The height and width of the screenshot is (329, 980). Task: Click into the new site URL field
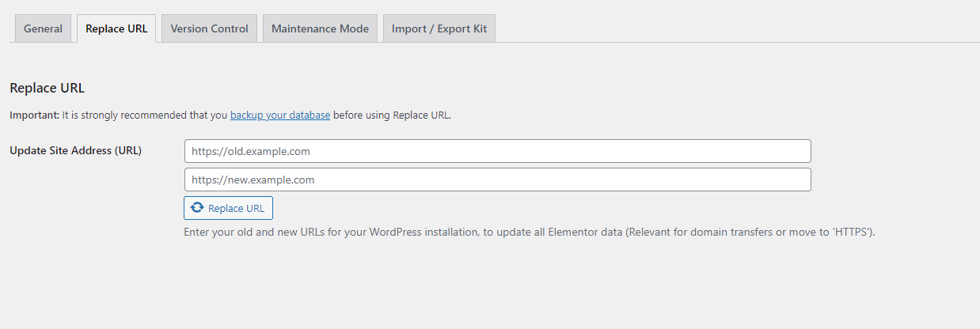497,180
